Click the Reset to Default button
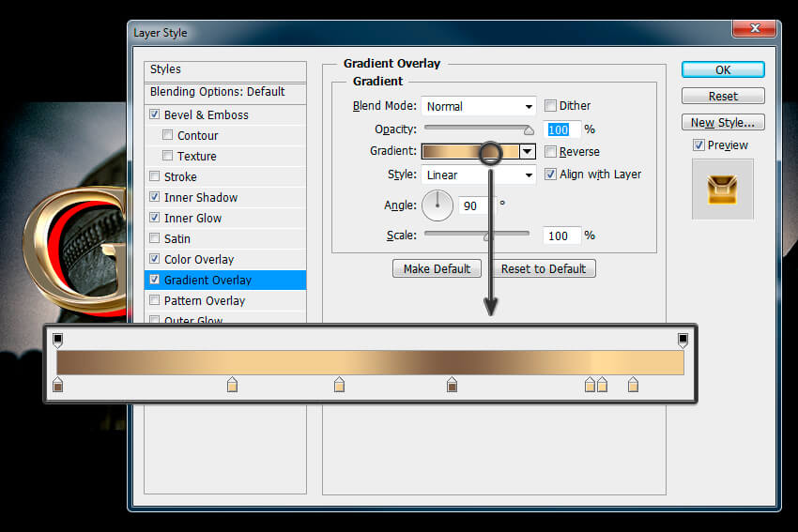 (543, 268)
